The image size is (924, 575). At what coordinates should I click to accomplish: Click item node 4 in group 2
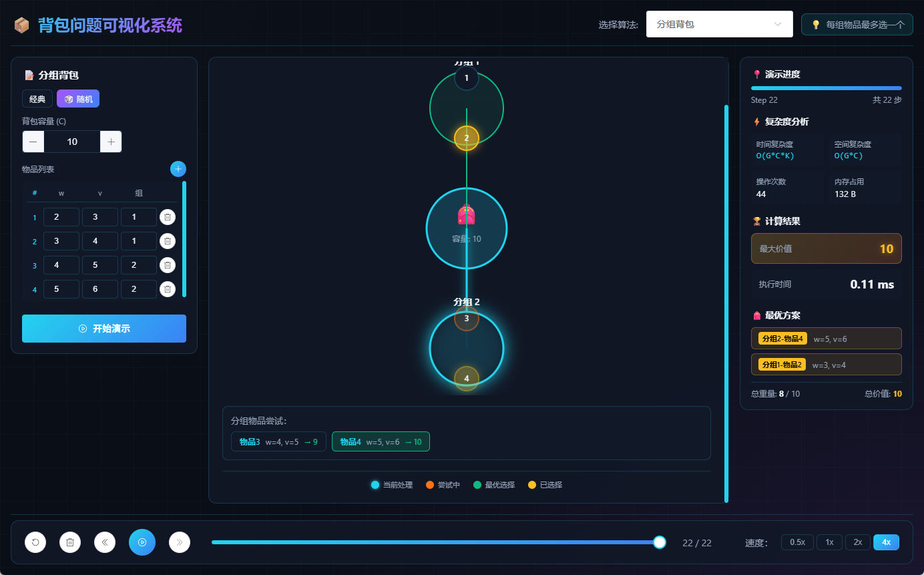point(467,379)
